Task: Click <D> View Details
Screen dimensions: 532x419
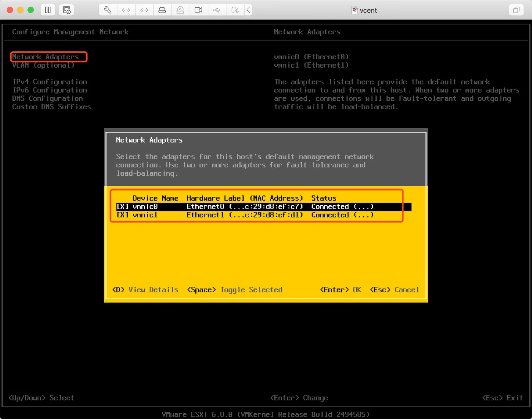Action: tap(146, 290)
